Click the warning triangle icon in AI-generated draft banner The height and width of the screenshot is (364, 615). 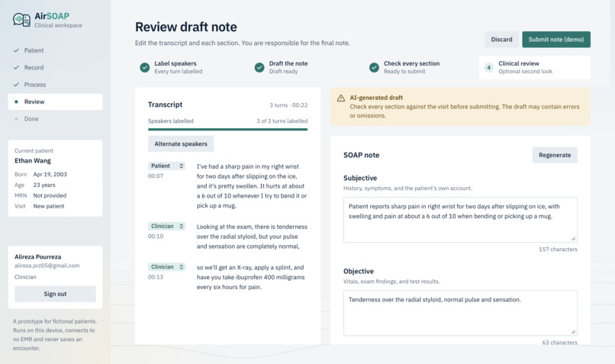point(341,98)
